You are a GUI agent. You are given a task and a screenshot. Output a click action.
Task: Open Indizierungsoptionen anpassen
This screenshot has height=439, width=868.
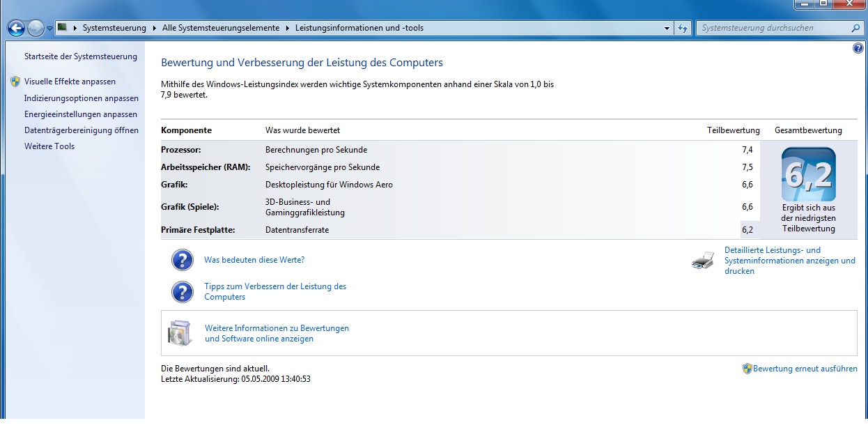[82, 98]
